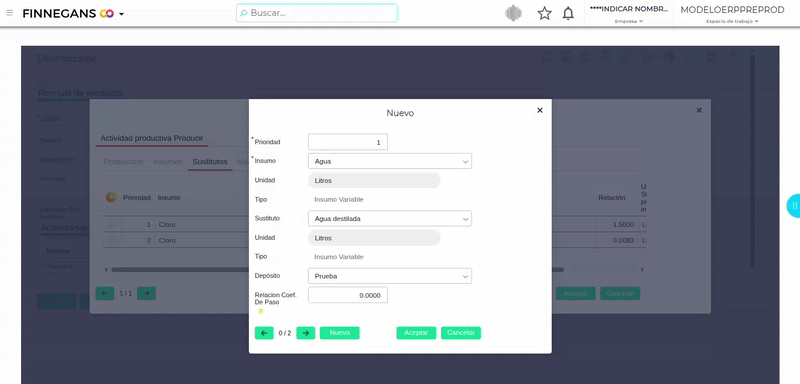Click Aceptar in the Actividad productiva window

[576, 294]
